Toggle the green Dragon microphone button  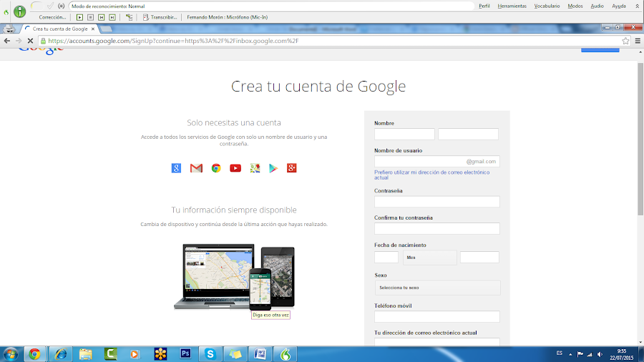[19, 11]
